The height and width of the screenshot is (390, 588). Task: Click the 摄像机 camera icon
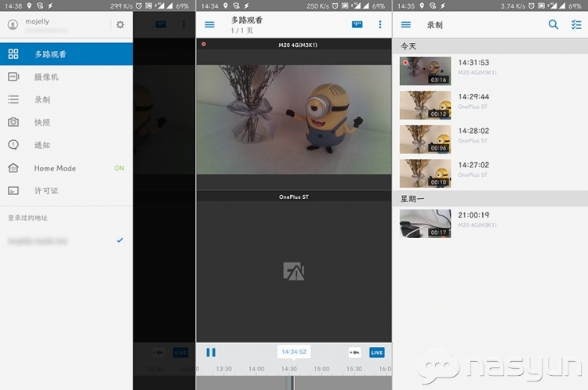click(13, 77)
